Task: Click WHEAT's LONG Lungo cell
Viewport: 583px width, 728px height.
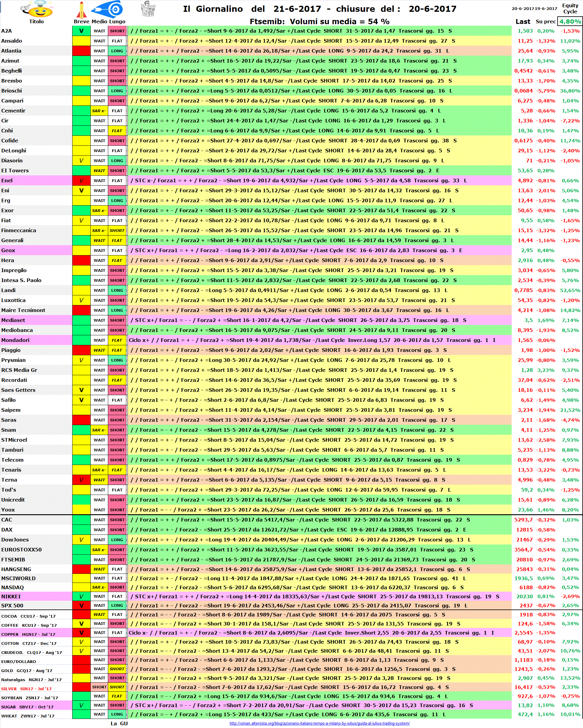Action: click(x=117, y=714)
